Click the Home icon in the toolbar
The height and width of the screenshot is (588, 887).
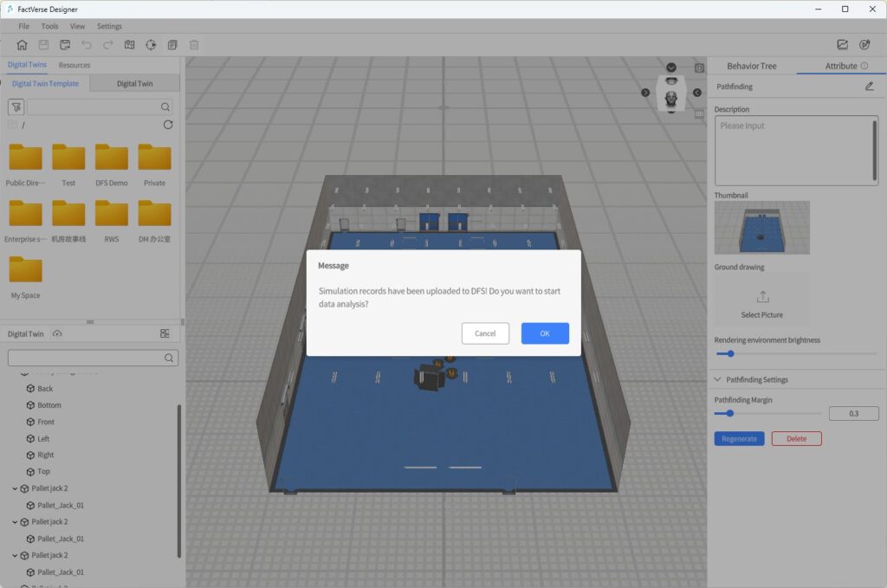(x=22, y=45)
